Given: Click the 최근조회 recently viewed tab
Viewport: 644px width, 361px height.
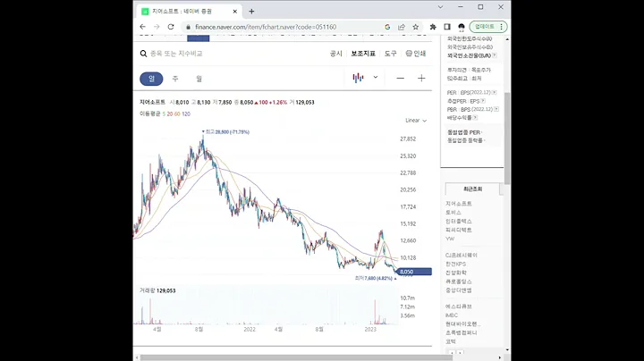Looking at the screenshot, I should coord(473,189).
